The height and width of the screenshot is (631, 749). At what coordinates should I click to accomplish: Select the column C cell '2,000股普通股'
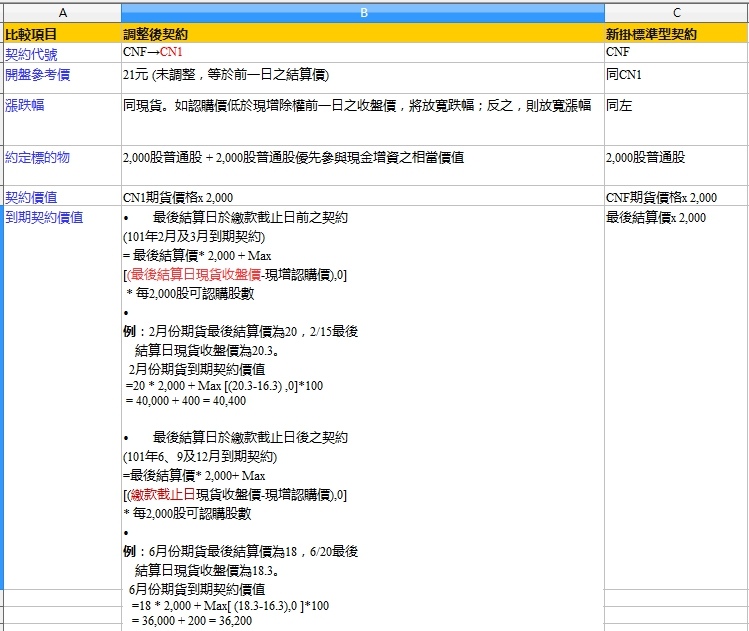point(676,166)
